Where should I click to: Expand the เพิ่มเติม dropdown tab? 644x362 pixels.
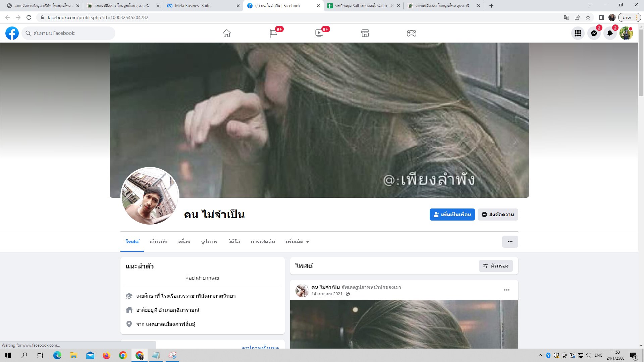pyautogui.click(x=297, y=242)
